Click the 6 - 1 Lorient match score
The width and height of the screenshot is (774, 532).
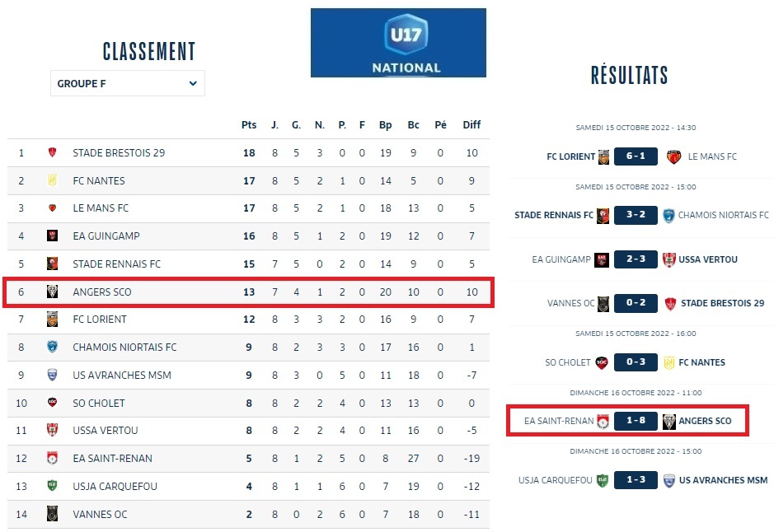636,156
